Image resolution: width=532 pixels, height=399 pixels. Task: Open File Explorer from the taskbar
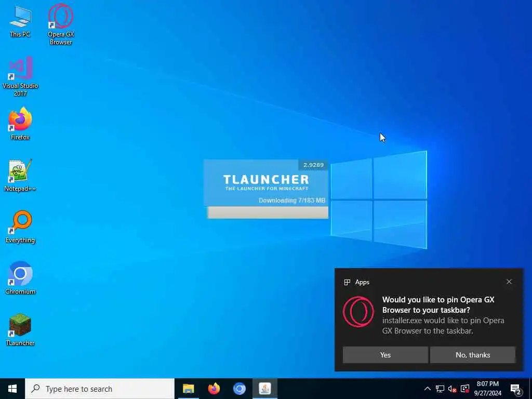click(x=188, y=389)
